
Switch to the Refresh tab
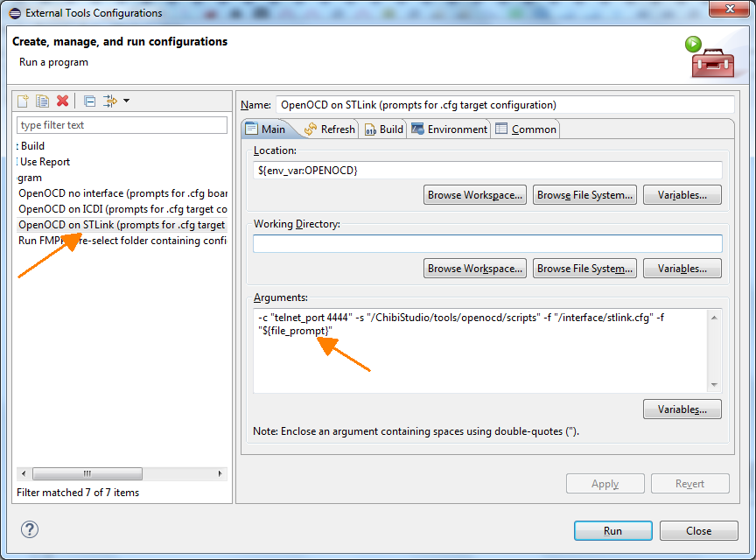click(330, 129)
